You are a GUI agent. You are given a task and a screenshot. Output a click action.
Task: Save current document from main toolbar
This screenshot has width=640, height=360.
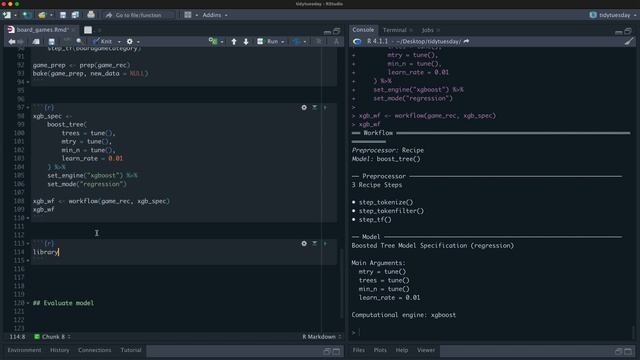pos(63,15)
